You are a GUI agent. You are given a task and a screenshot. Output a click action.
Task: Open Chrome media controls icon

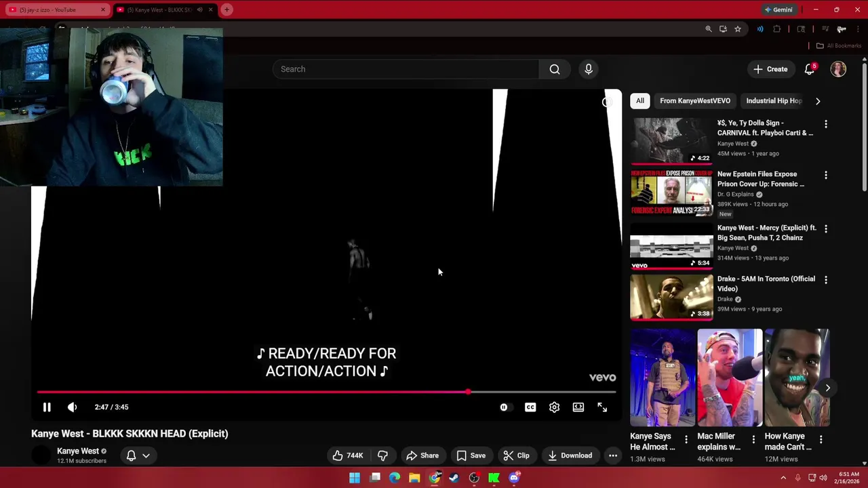(825, 29)
